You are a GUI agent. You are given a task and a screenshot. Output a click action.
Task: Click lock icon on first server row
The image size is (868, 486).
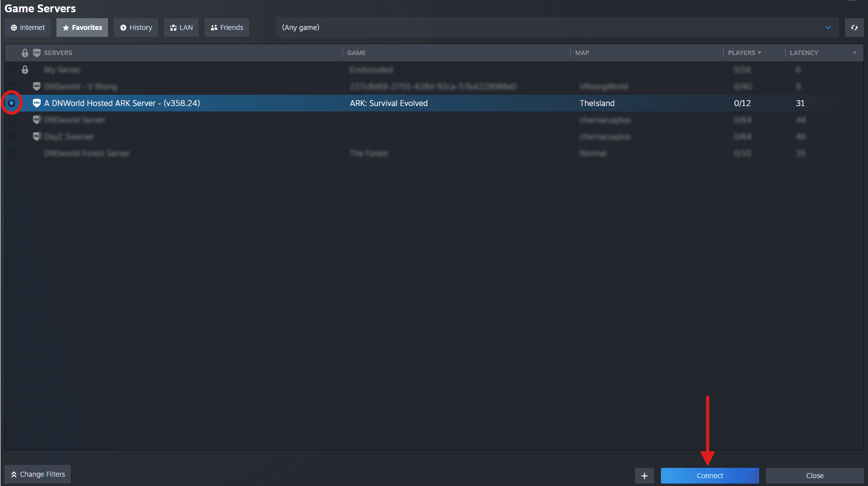coord(25,70)
